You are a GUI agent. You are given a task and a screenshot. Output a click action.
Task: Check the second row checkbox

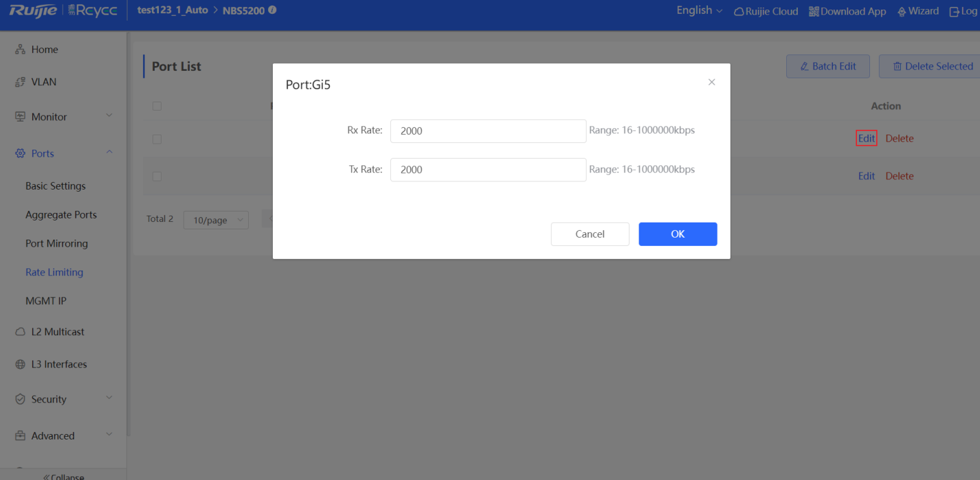tap(157, 176)
